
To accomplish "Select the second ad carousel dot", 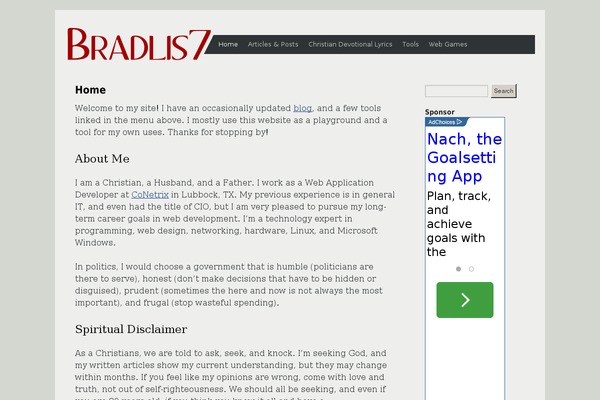I will click(471, 269).
